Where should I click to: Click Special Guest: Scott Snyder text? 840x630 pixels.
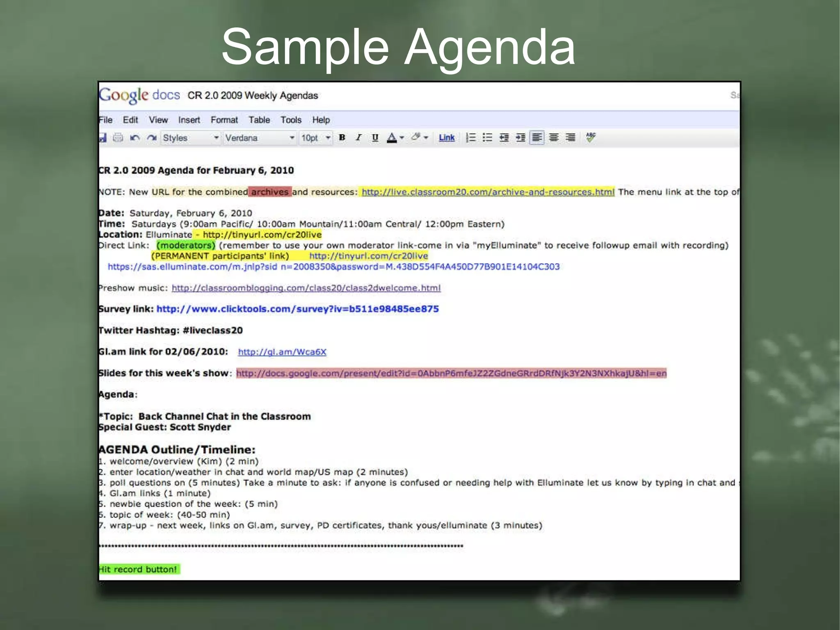pos(165,427)
